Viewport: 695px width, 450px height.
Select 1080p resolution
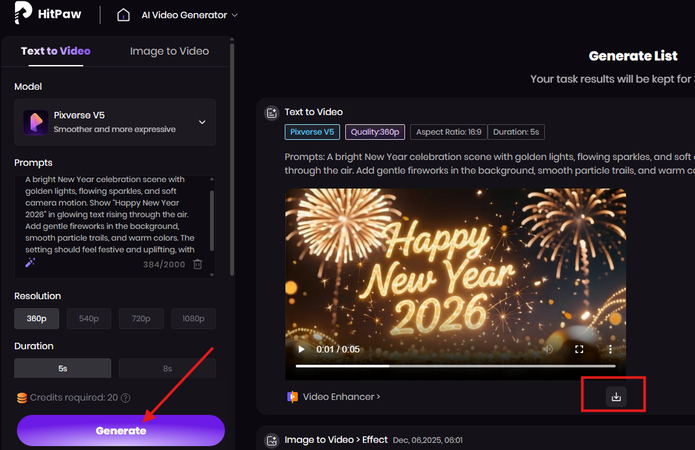tap(193, 318)
